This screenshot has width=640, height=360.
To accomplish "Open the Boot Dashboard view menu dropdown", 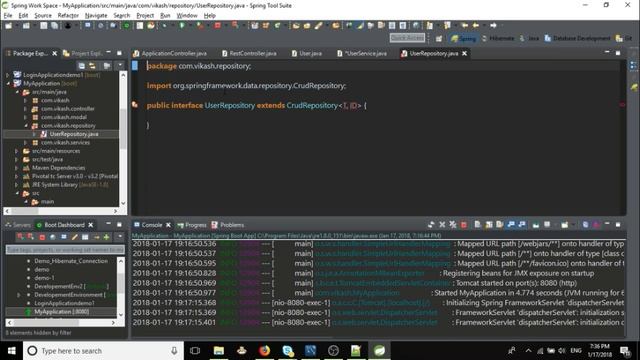I will pos(120,237).
